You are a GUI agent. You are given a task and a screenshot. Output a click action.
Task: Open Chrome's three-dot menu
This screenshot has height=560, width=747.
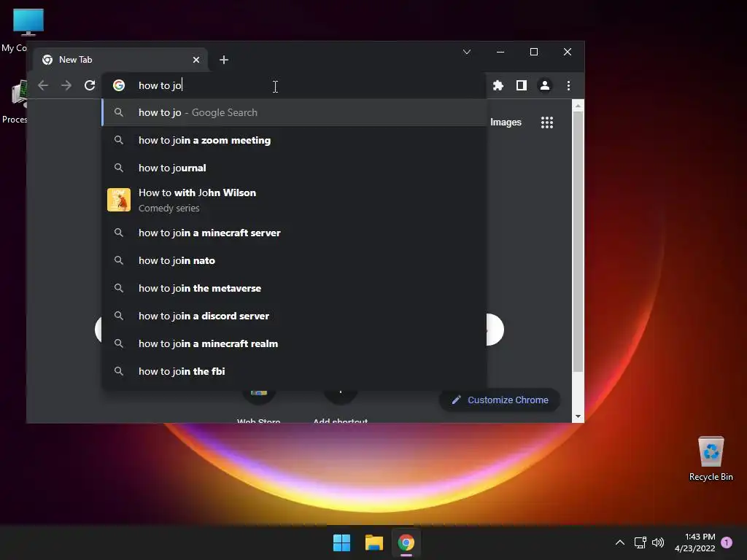[568, 85]
